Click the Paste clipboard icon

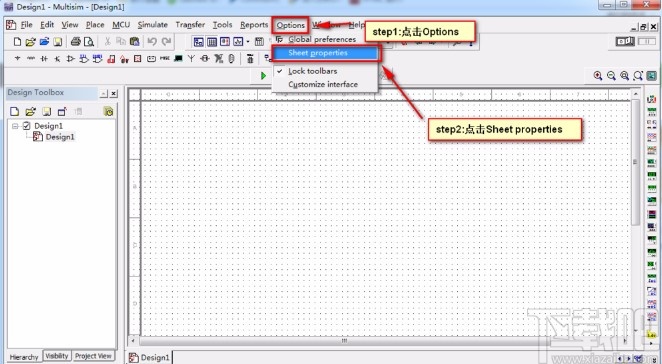[x=135, y=41]
